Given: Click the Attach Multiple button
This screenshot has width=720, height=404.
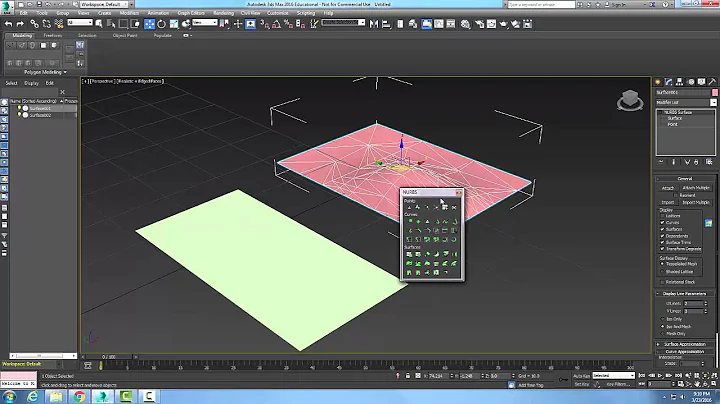Looking at the screenshot, I should [x=696, y=188].
